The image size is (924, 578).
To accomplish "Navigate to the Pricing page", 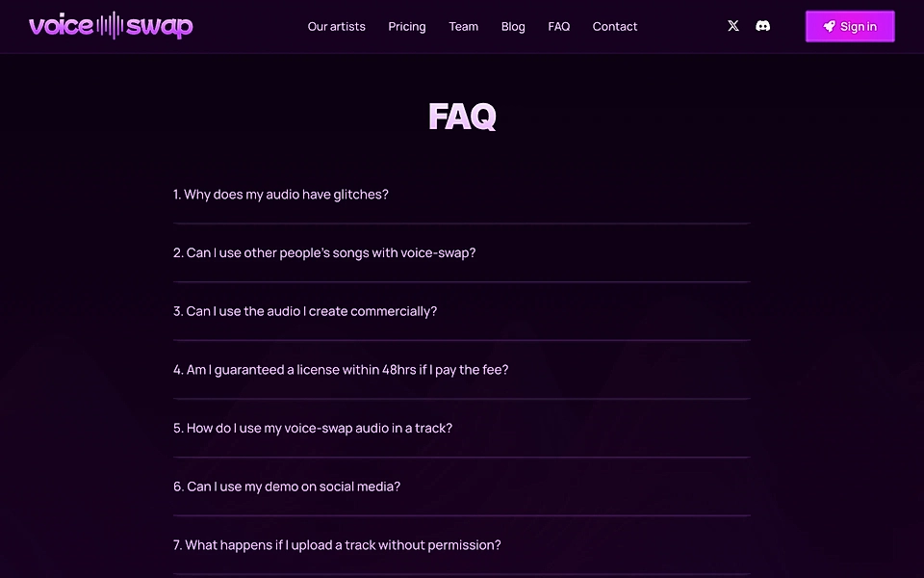I will pyautogui.click(x=406, y=27).
